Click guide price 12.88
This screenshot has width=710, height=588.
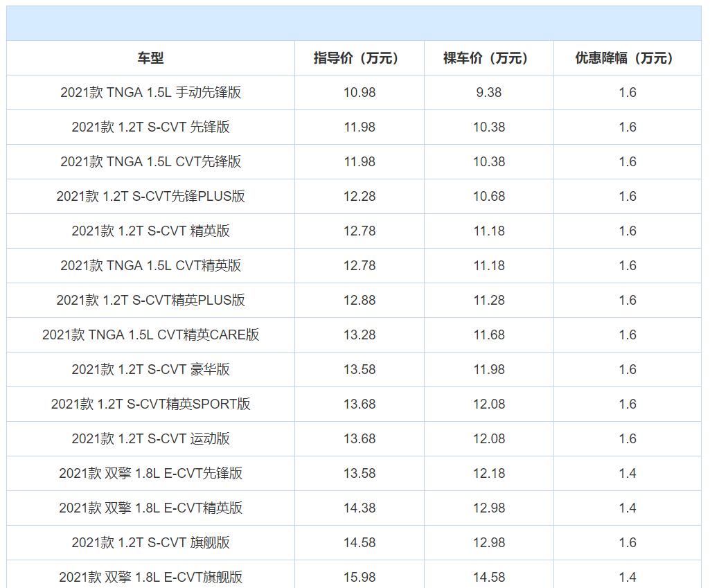coord(360,300)
